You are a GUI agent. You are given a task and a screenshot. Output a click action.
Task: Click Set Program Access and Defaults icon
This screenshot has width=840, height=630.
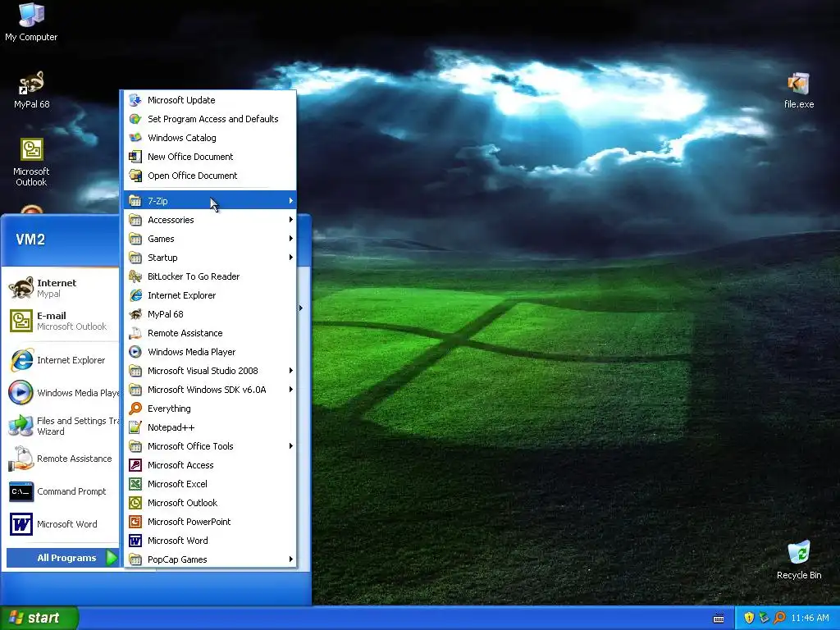click(135, 119)
